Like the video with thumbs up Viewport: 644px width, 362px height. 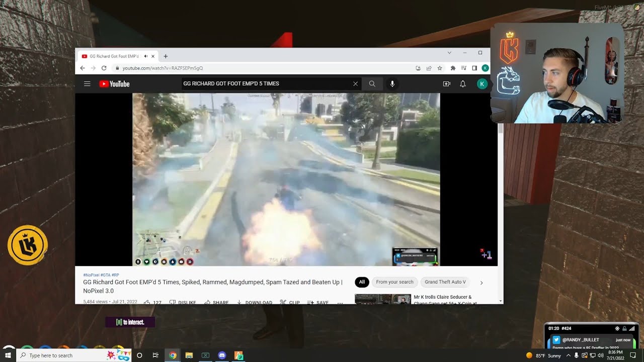(x=152, y=303)
